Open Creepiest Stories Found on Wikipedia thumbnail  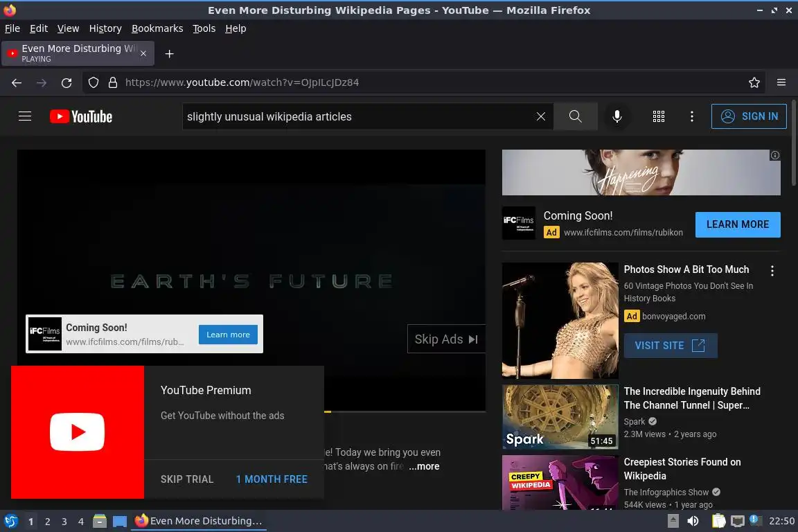560,483
